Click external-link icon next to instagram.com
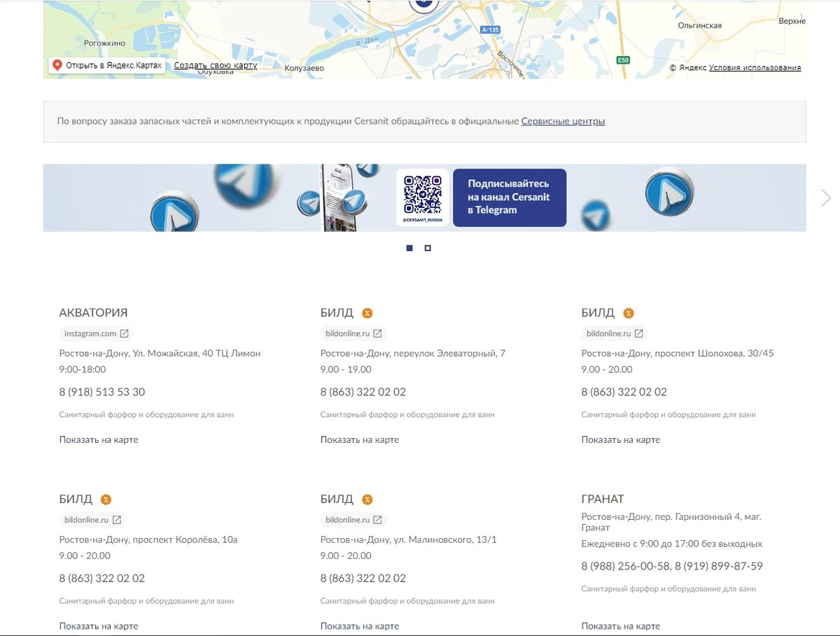840x636 pixels. [124, 334]
